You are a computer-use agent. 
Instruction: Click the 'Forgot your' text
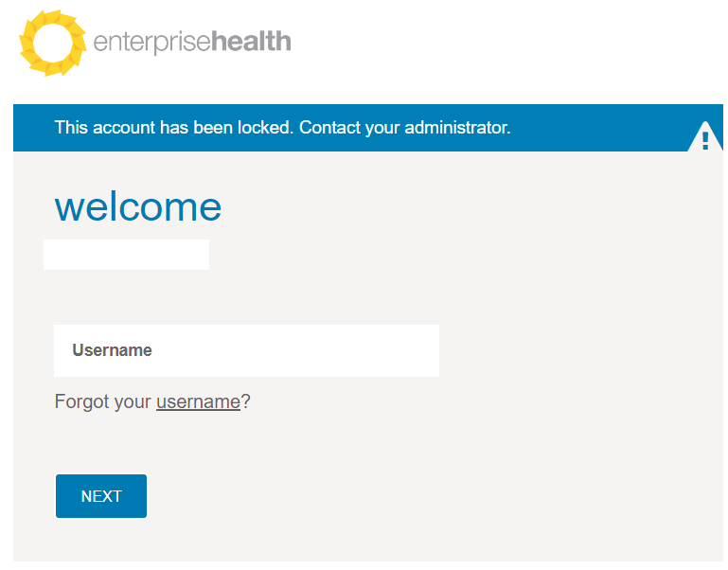click(x=103, y=401)
